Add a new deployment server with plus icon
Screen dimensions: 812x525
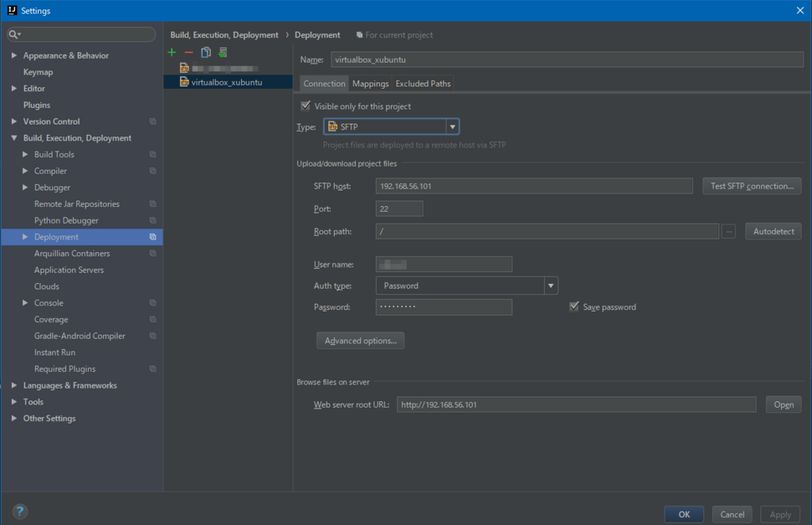(x=172, y=52)
